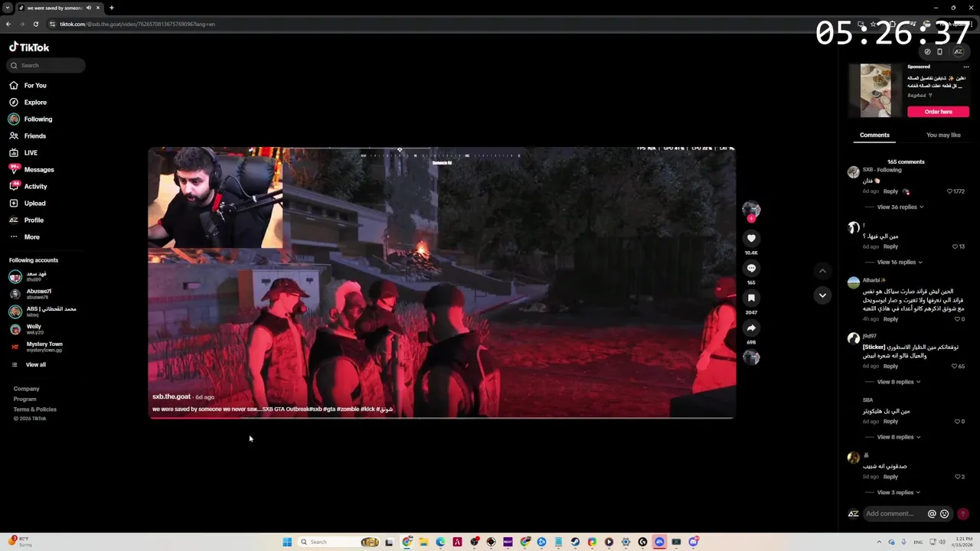980x551 pixels.
Task: Open Discord from the taskbar
Action: click(693, 542)
